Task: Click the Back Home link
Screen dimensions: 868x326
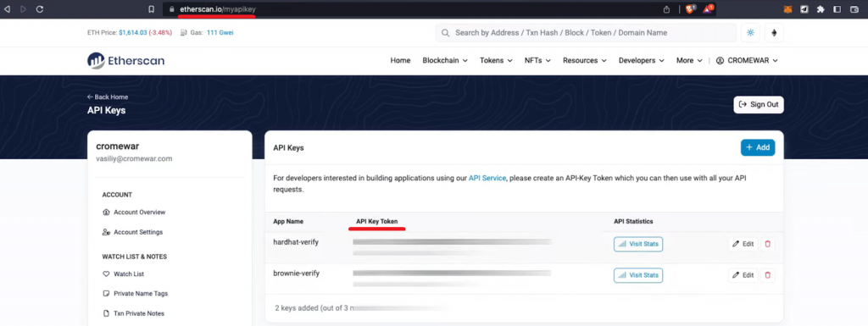Action: point(108,97)
